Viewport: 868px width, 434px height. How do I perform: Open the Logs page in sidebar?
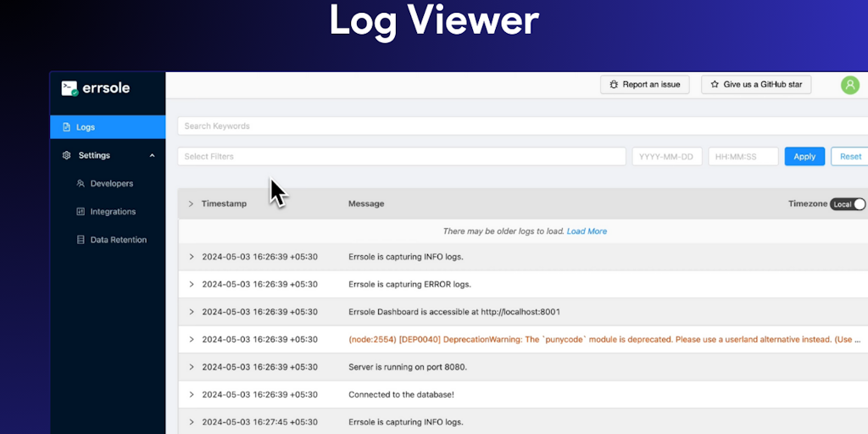(x=108, y=127)
